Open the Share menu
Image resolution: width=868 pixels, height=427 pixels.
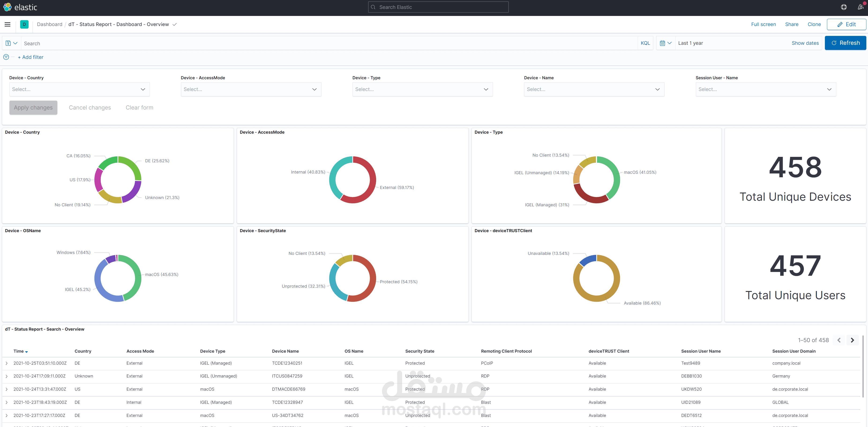792,24
